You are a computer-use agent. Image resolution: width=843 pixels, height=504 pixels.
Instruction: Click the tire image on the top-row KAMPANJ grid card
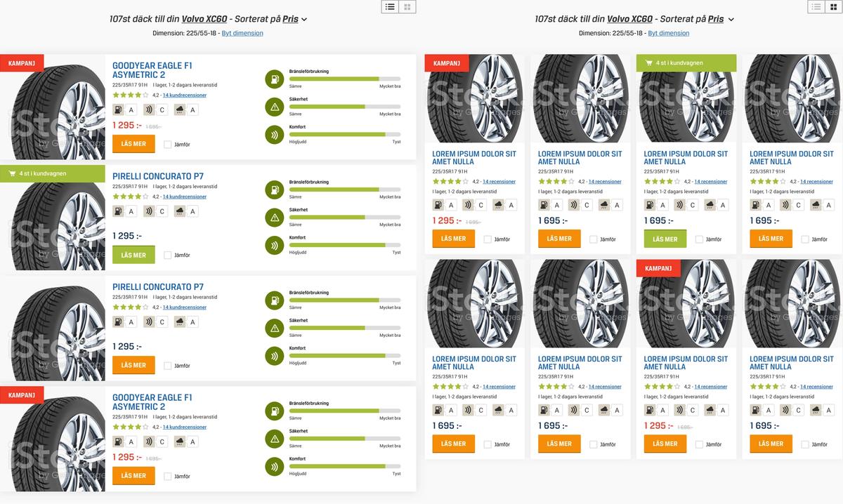[x=475, y=99]
